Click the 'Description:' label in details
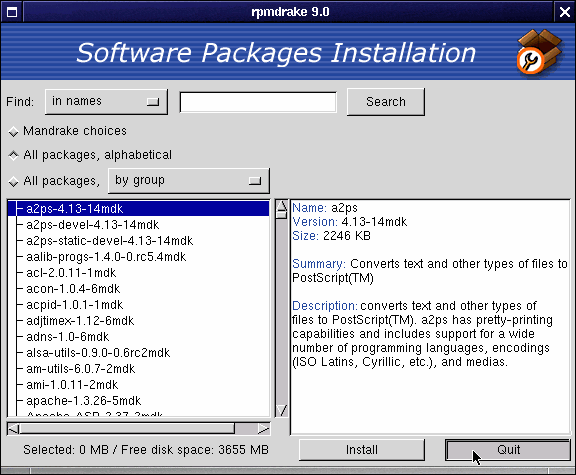This screenshot has height=475, width=576. tap(325, 306)
